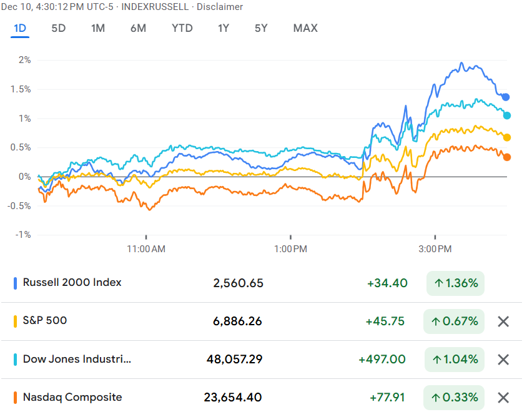
Task: Show the 1M chart range
Action: pyautogui.click(x=98, y=28)
